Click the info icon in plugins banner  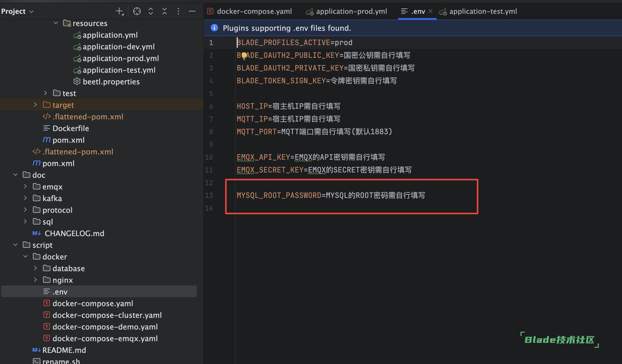click(214, 28)
